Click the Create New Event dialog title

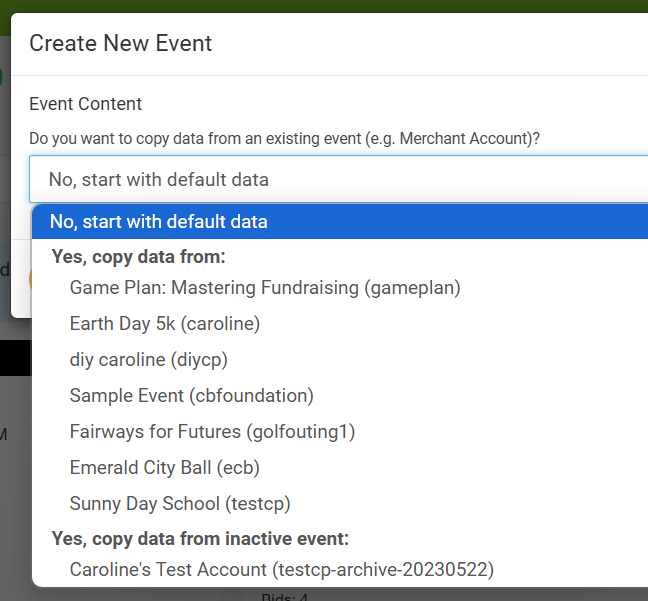pos(121,43)
